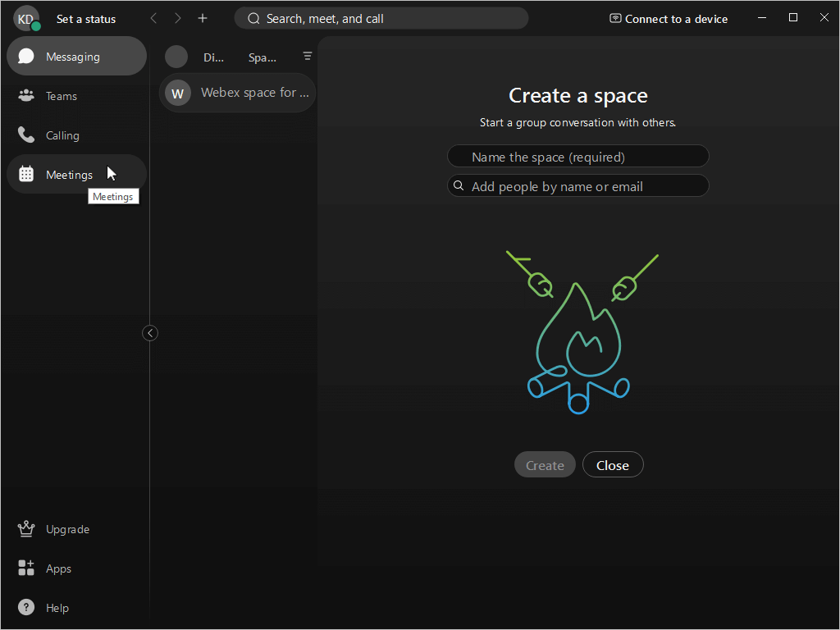Click the Name the space field
The height and width of the screenshot is (630, 840).
pyautogui.click(x=578, y=157)
